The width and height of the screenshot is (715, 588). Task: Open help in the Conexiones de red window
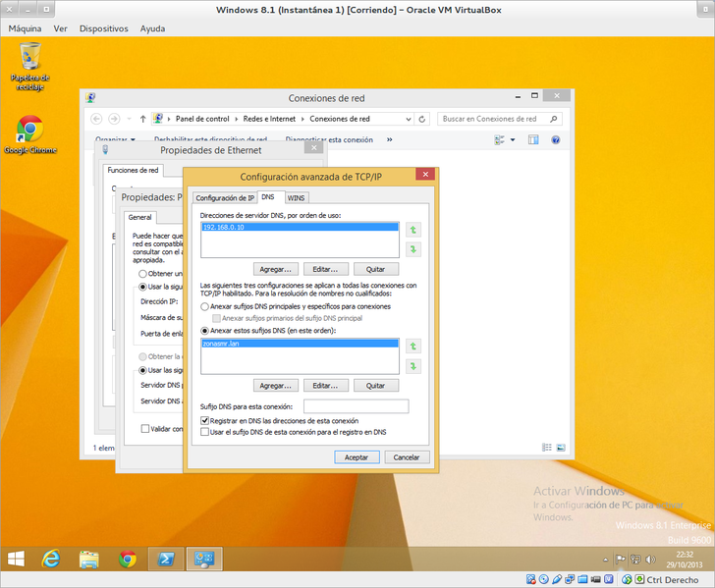click(x=556, y=139)
